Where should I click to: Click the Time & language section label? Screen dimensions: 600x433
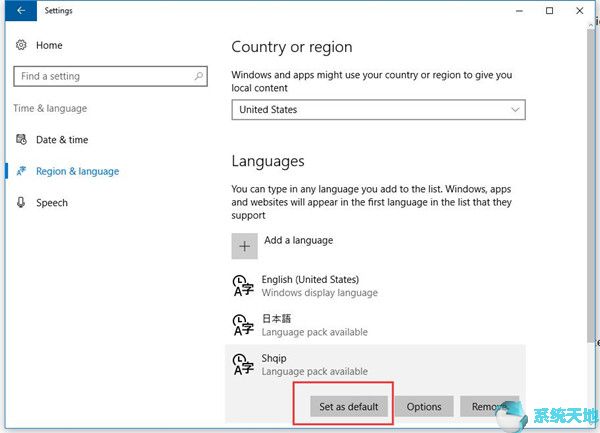[50, 109]
